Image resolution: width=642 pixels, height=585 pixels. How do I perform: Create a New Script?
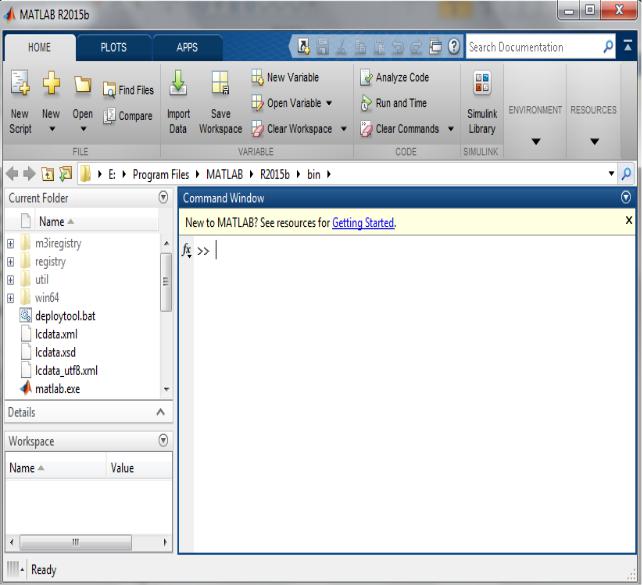(x=20, y=102)
